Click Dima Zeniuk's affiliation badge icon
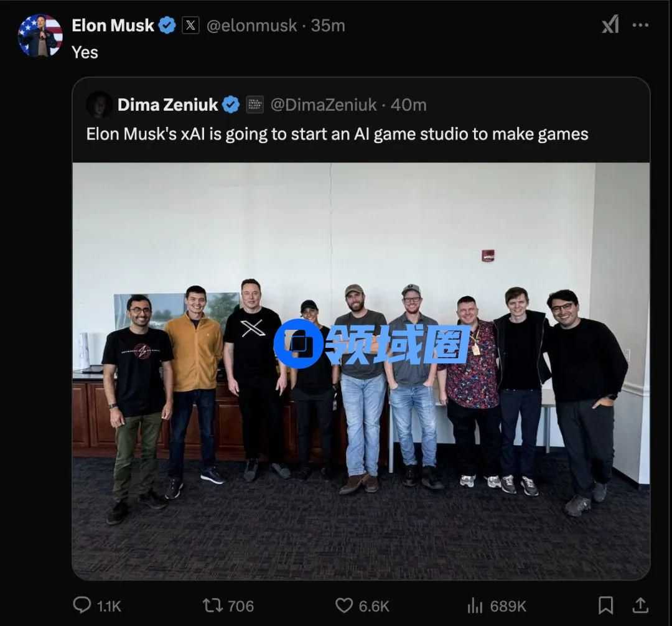Screen dimensions: 672x626 click(255, 105)
